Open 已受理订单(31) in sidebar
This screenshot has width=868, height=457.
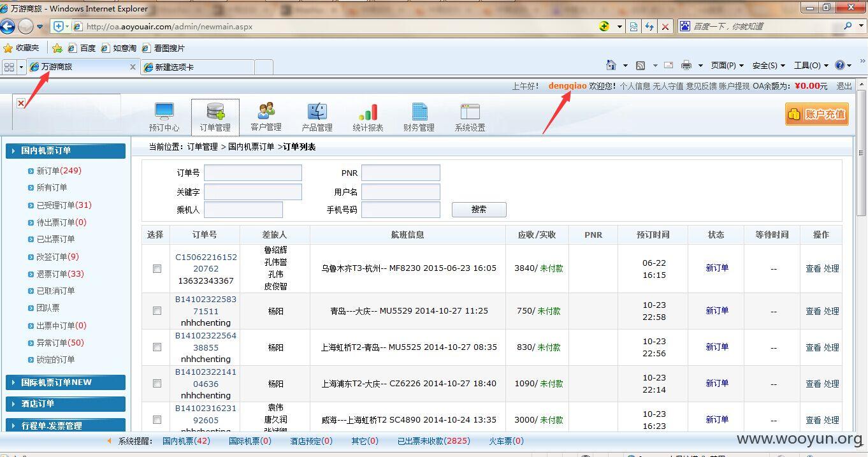(64, 205)
